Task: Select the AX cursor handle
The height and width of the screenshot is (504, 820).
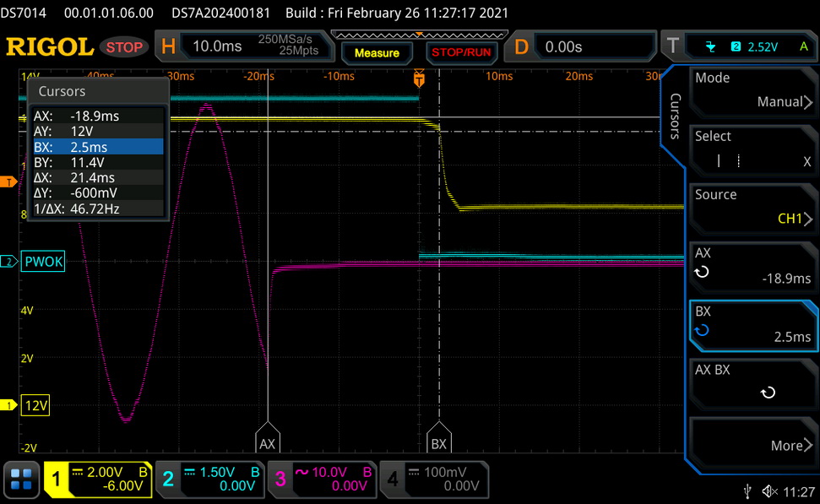Action: pos(267,437)
